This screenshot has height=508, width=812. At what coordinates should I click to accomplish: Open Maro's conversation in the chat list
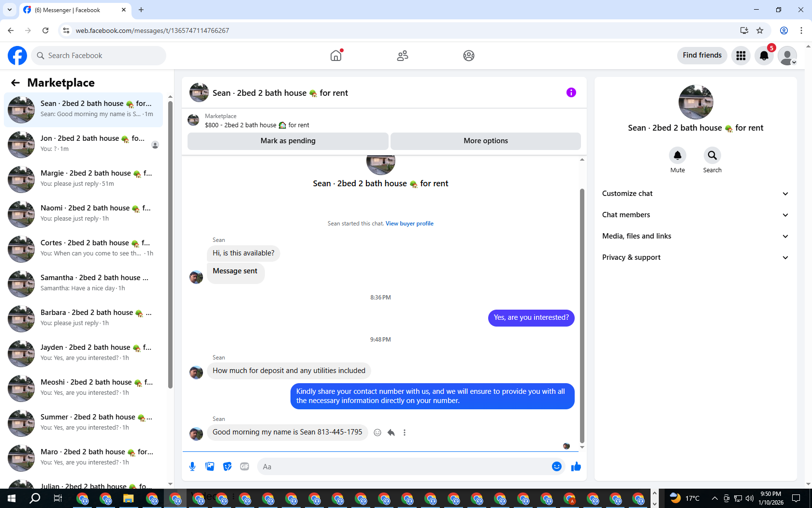point(83,458)
